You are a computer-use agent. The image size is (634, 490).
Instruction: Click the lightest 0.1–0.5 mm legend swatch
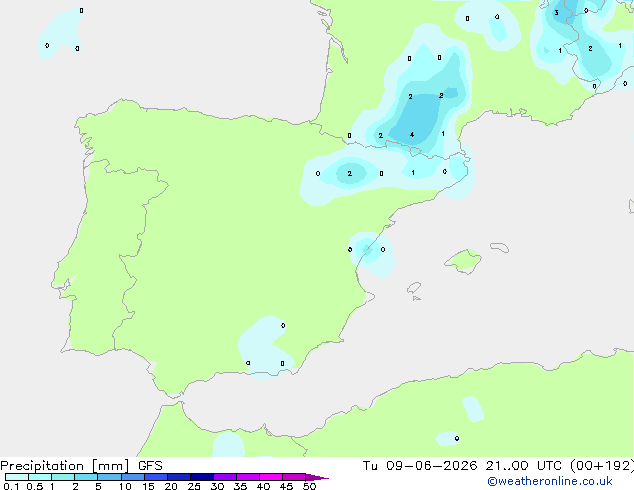coord(17,477)
